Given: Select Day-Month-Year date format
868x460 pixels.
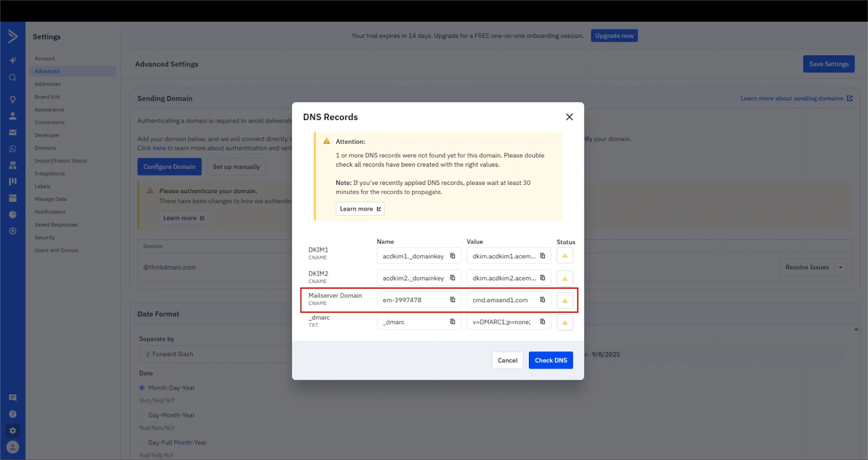Looking at the screenshot, I should (x=142, y=416).
